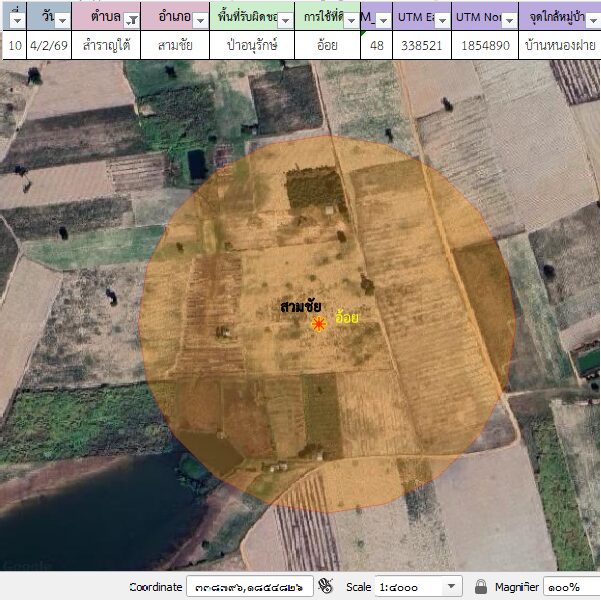Select the cell containing สำราญใต้
Screen dimensions: 601x600
(106, 45)
